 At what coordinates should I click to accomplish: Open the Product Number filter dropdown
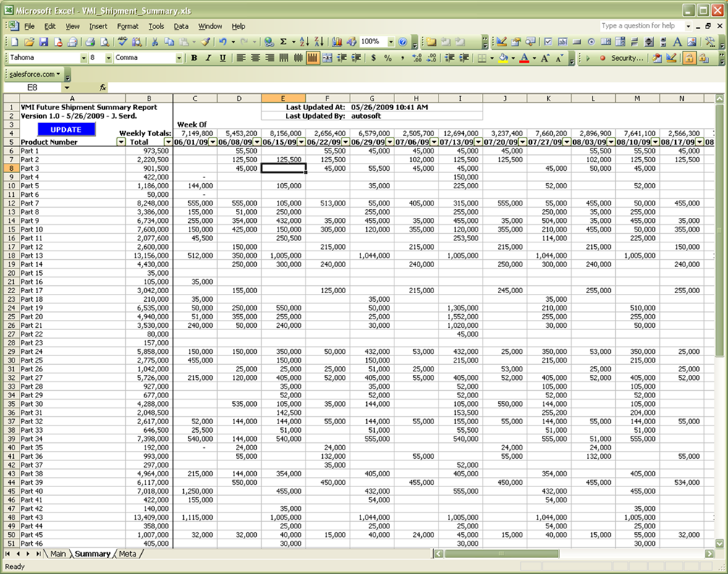tap(121, 142)
